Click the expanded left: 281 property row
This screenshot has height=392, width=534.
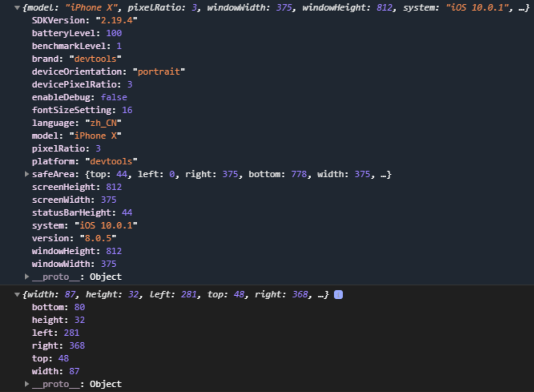coord(55,333)
